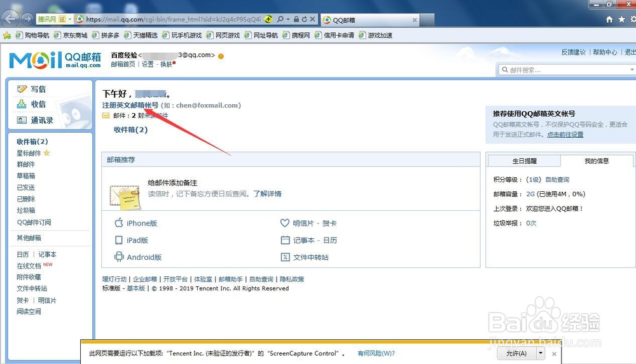Screen dimensions: 636x364
Task: Close the QQ邮箱 browser tab
Action: tap(415, 20)
